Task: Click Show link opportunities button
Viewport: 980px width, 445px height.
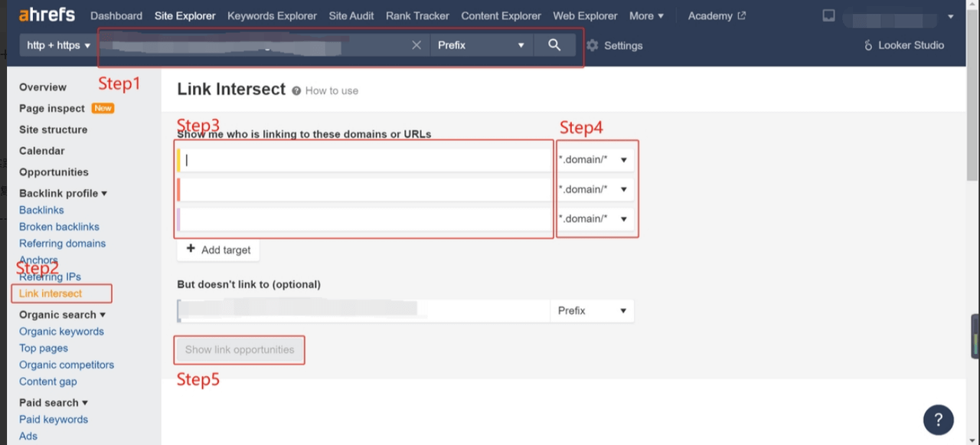Action: point(240,350)
